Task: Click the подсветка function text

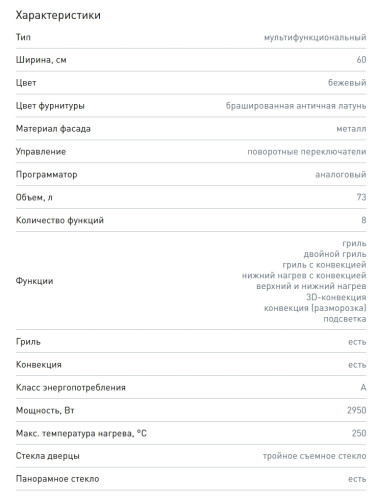Action: tap(345, 319)
